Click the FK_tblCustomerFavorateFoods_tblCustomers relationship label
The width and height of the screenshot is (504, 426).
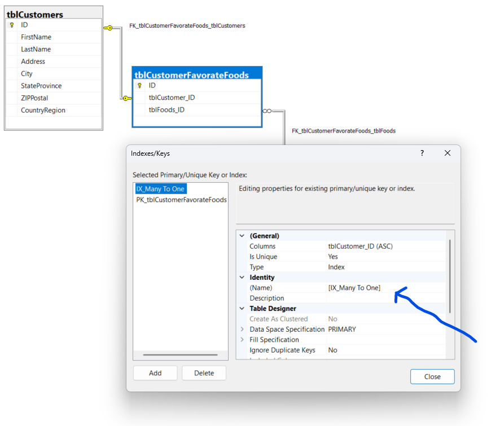pyautogui.click(x=187, y=26)
